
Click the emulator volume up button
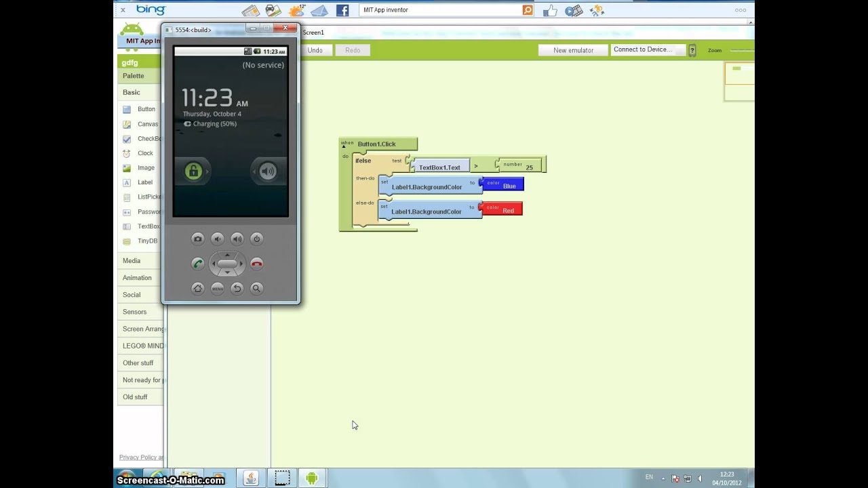pyautogui.click(x=237, y=239)
